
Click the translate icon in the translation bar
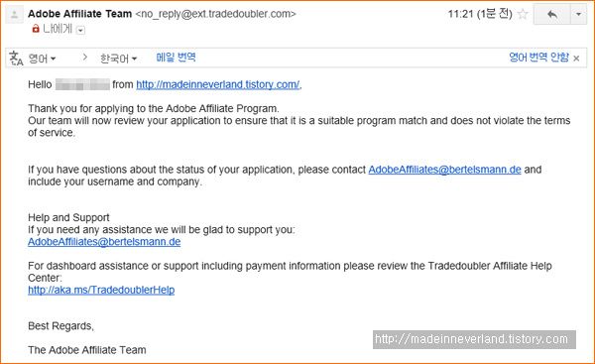click(16, 59)
